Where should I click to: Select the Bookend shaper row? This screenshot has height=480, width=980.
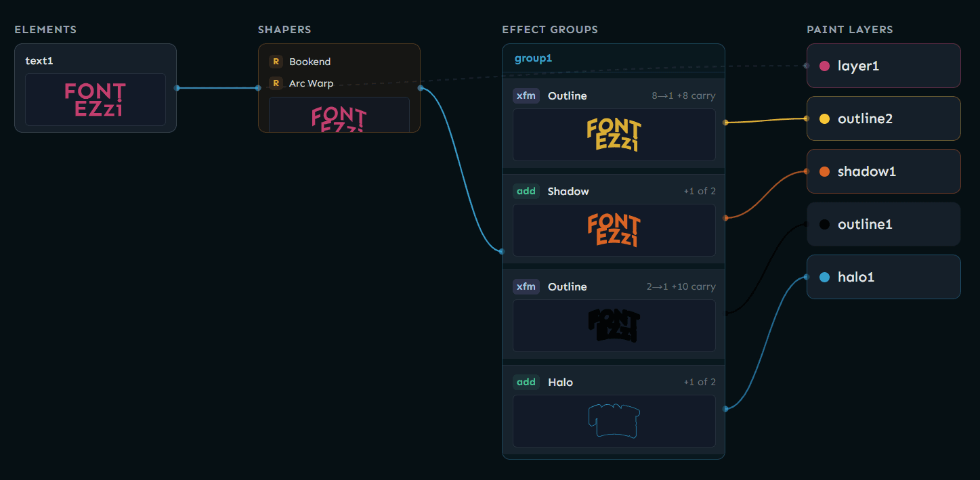[x=339, y=62]
